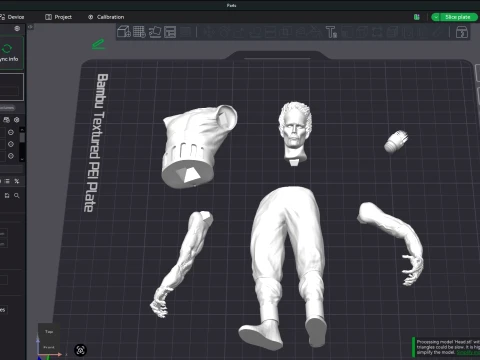
Task: Click the process settings list icon
Action: 7,181
